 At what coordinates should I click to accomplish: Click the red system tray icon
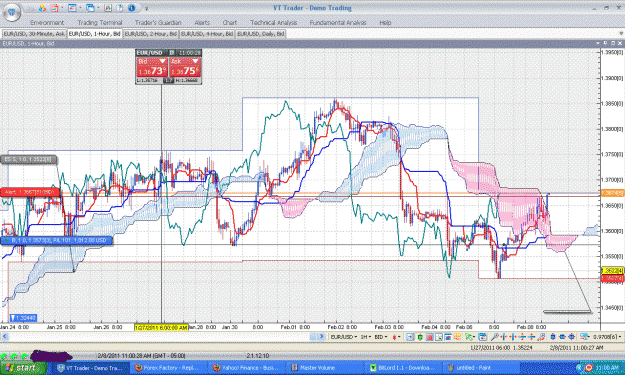[588, 368]
